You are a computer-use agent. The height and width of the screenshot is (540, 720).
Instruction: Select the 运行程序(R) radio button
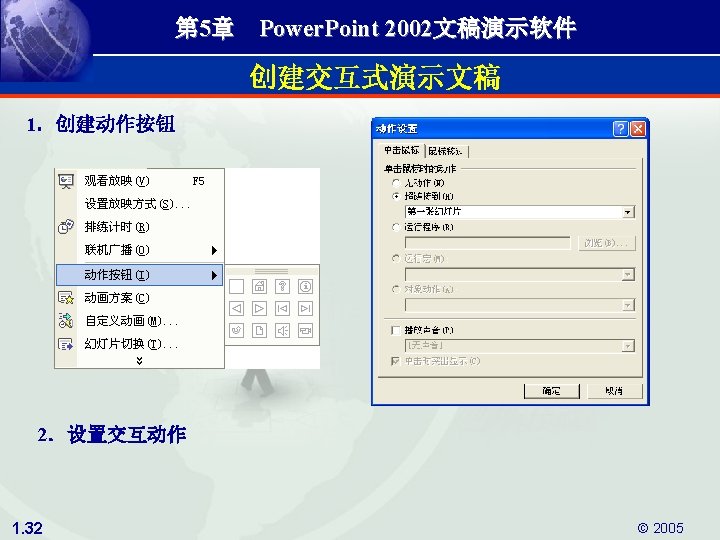396,227
